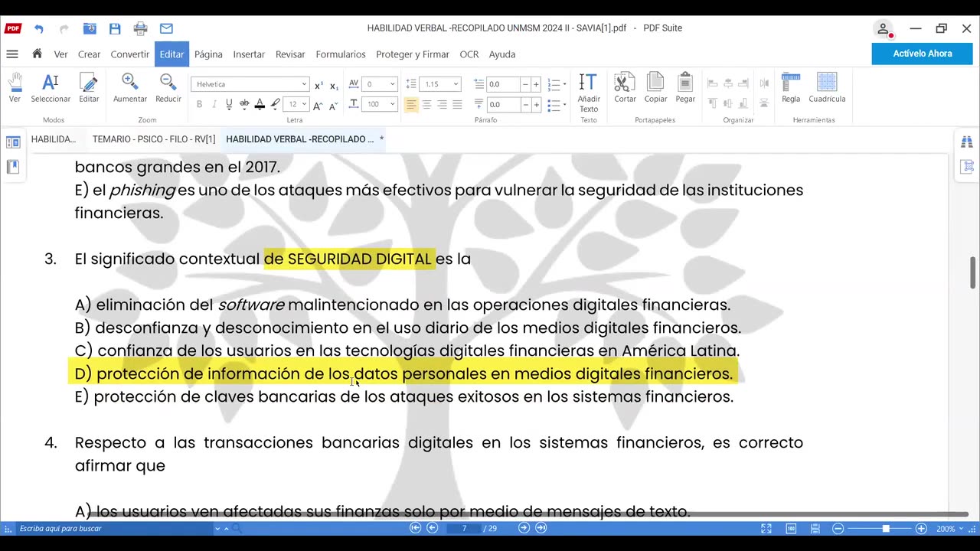Open the Convertir menu
The width and height of the screenshot is (980, 551).
point(129,54)
